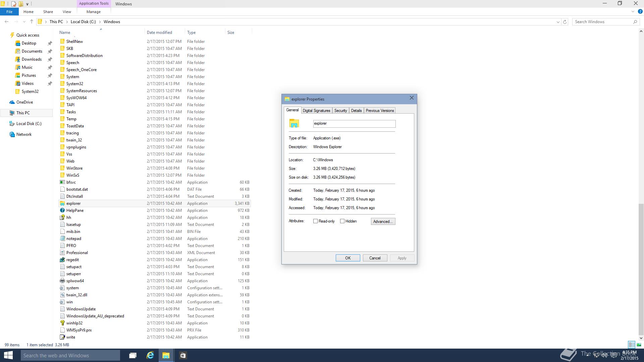Screen dimensions: 644x362
Task: Enable the Read-only attribute checkbox
Action: 315,221
